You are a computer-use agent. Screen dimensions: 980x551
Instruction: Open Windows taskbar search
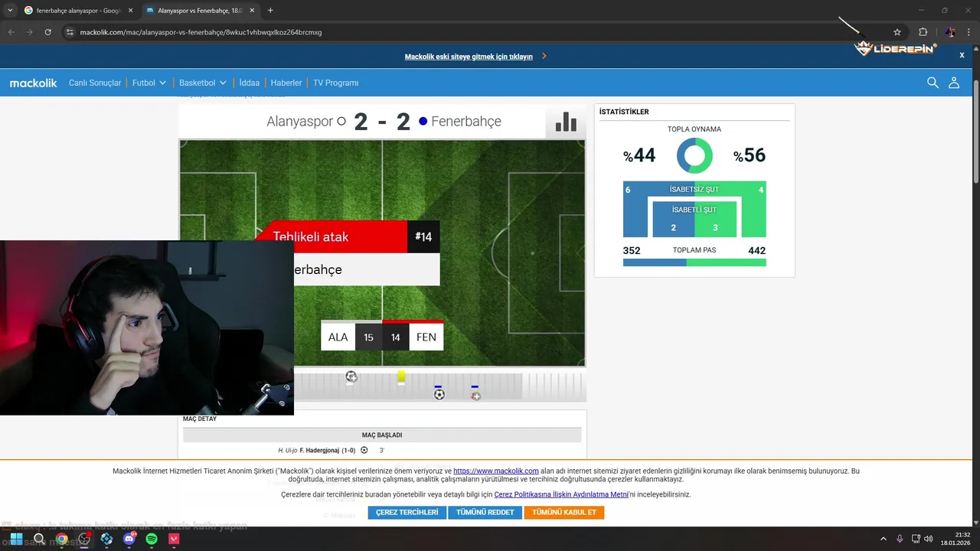(x=39, y=539)
